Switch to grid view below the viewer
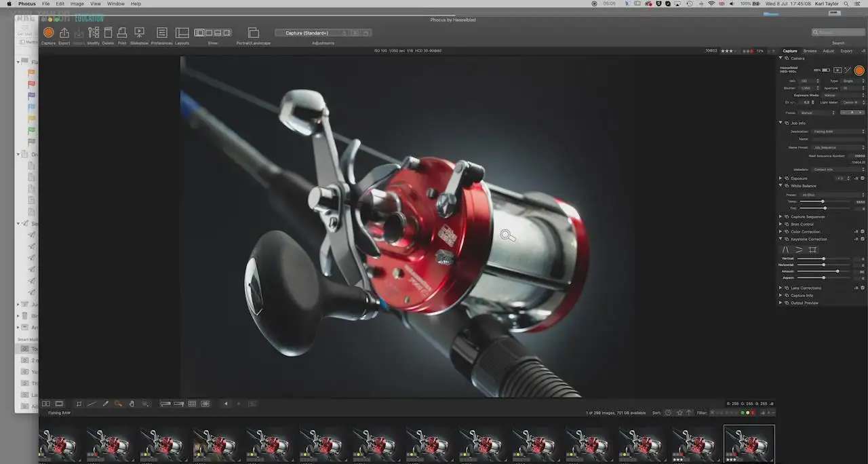 pyautogui.click(x=192, y=404)
